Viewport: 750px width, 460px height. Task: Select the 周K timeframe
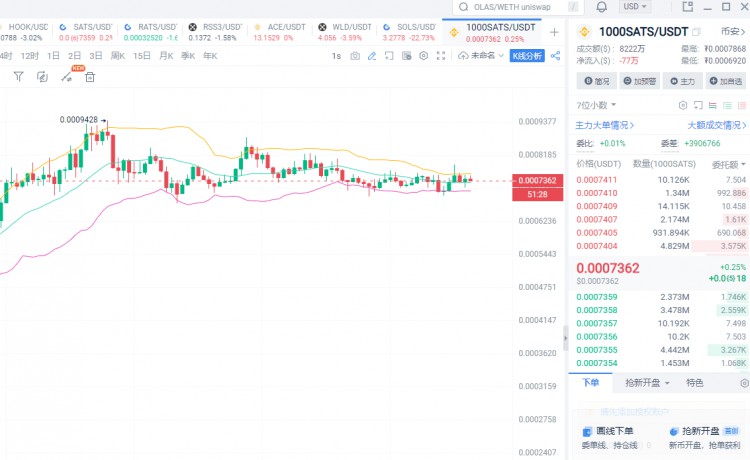tap(118, 56)
